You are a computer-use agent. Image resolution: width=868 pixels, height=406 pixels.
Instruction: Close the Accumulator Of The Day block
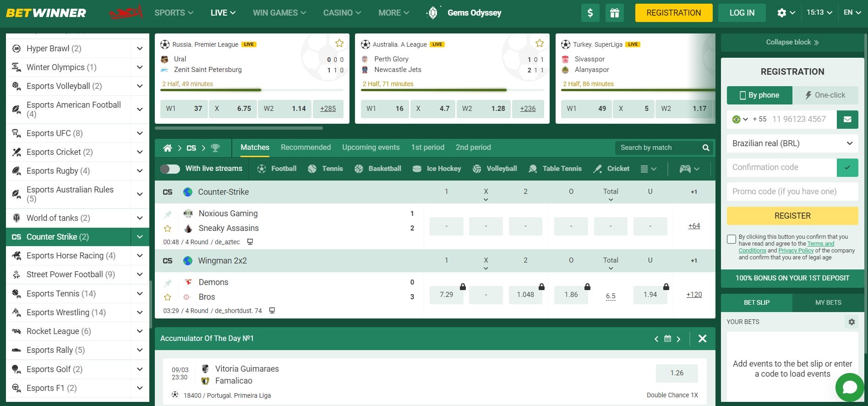[x=702, y=339]
